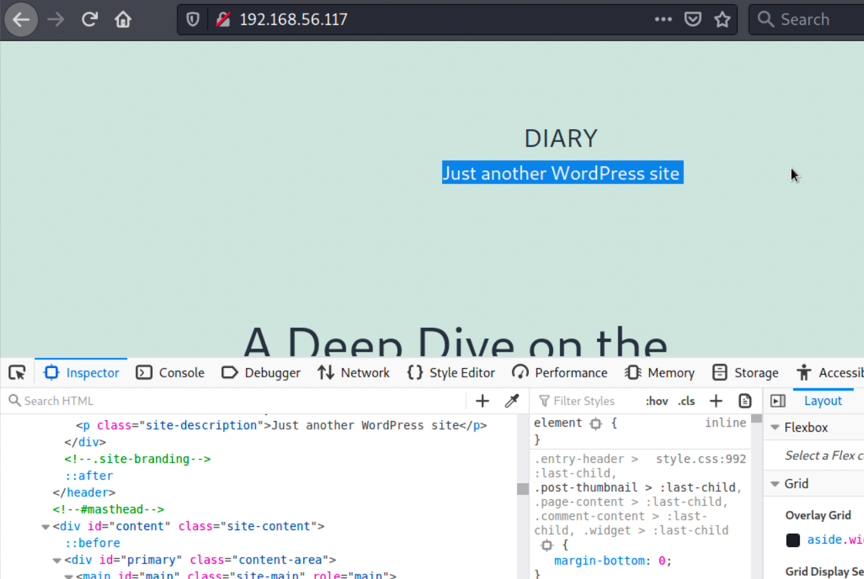864x579 pixels.
Task: Click the Filter Styles field
Action: pos(584,401)
